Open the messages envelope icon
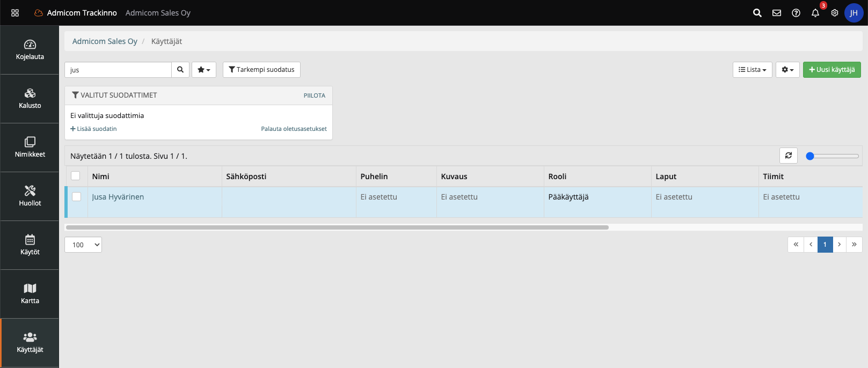The width and height of the screenshot is (868, 368). [x=777, y=13]
